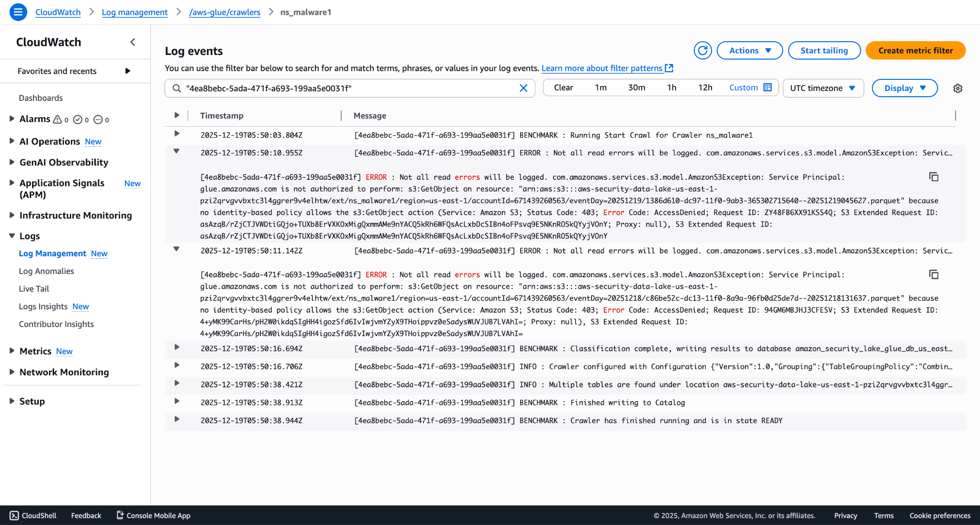Collapse the CloudWatch sidebar panel
The height and width of the screenshot is (525, 980).
[133, 42]
